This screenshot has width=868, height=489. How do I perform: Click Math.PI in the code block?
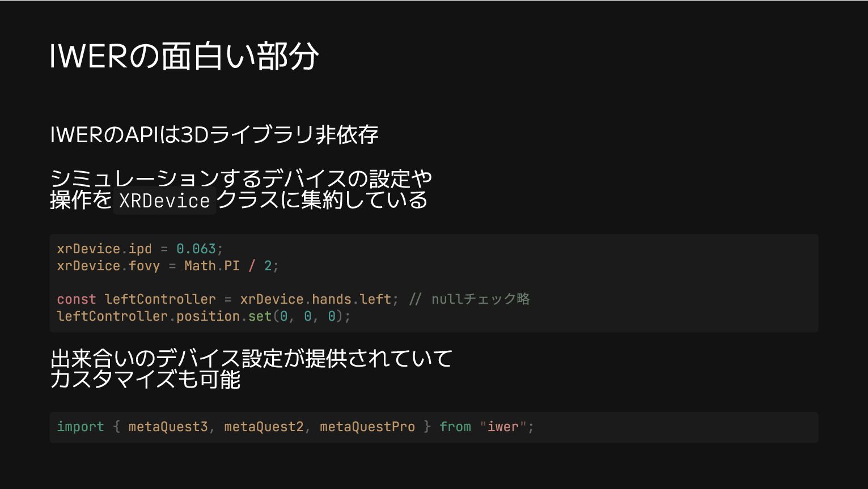[212, 266]
